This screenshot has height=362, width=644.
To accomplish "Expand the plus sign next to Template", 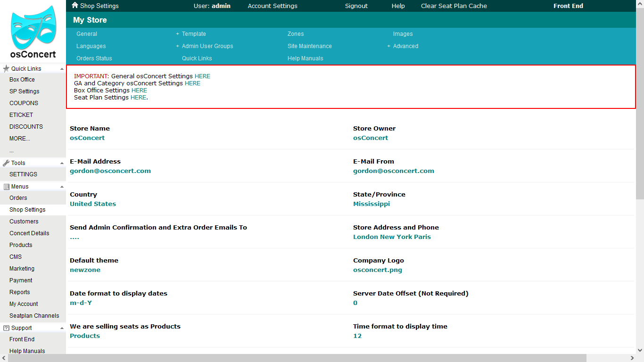I will click(x=178, y=34).
